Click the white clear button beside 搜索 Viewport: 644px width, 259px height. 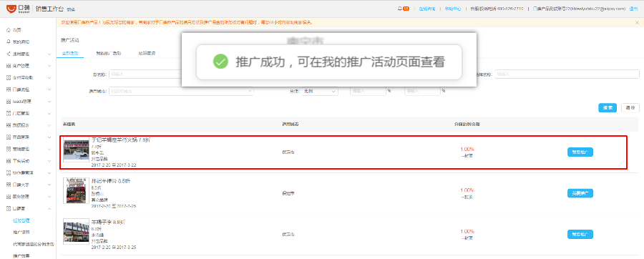(x=630, y=108)
